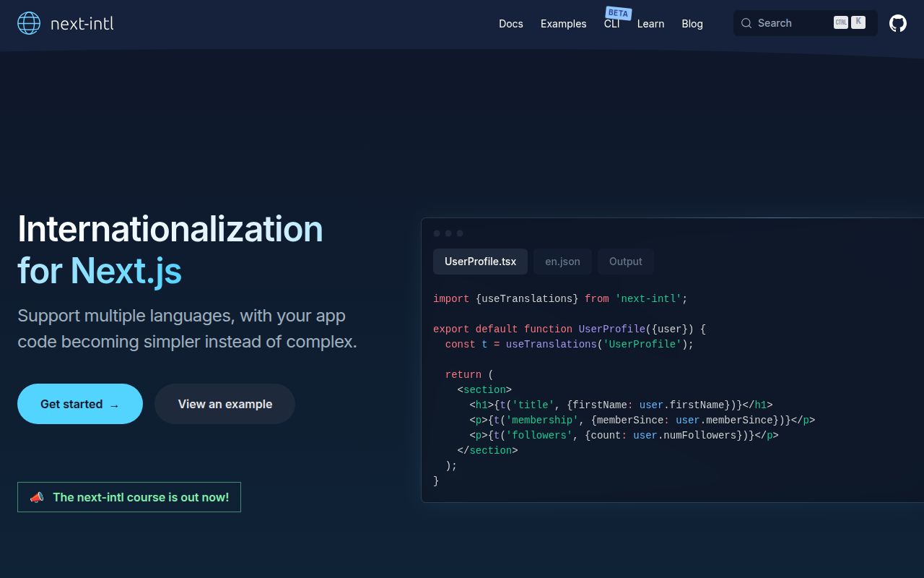Click the import useTranslations code line
This screenshot has width=924, height=578.
point(560,298)
